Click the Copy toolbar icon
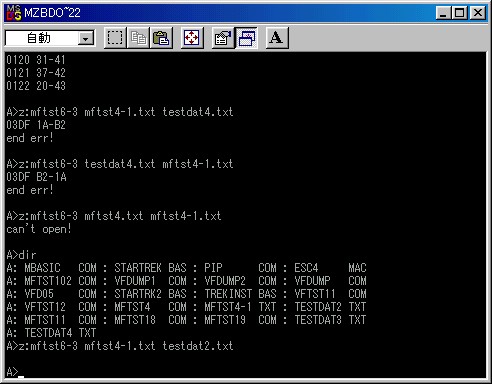The image size is (492, 384). (138, 38)
